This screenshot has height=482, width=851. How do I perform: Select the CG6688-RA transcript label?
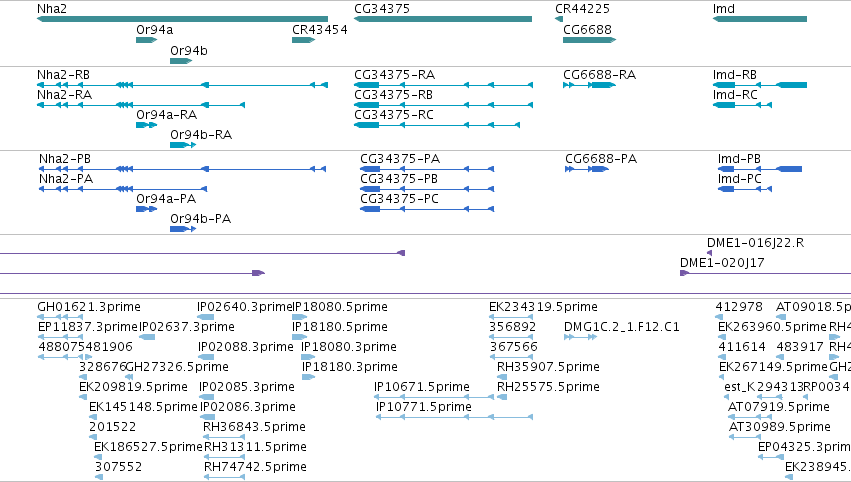coord(600,75)
